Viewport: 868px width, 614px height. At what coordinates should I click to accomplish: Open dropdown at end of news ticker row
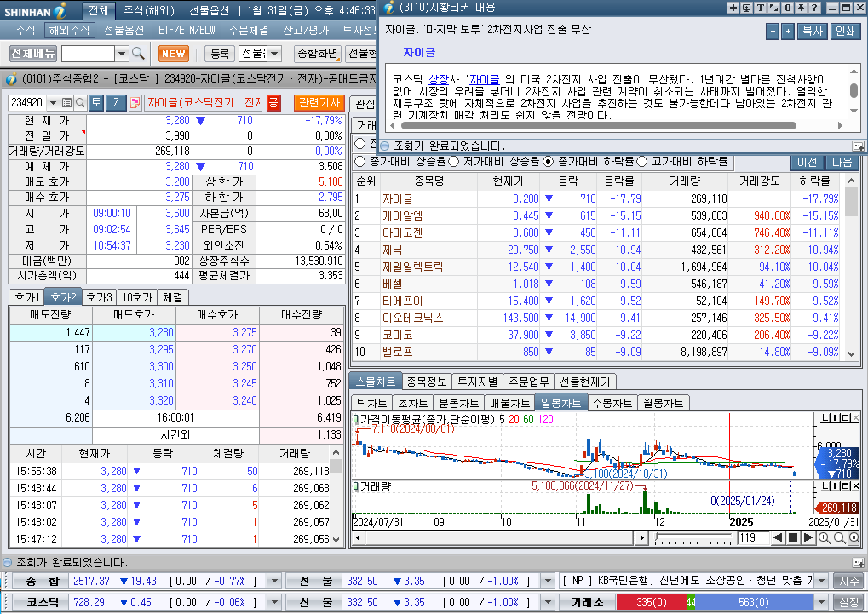click(x=822, y=581)
